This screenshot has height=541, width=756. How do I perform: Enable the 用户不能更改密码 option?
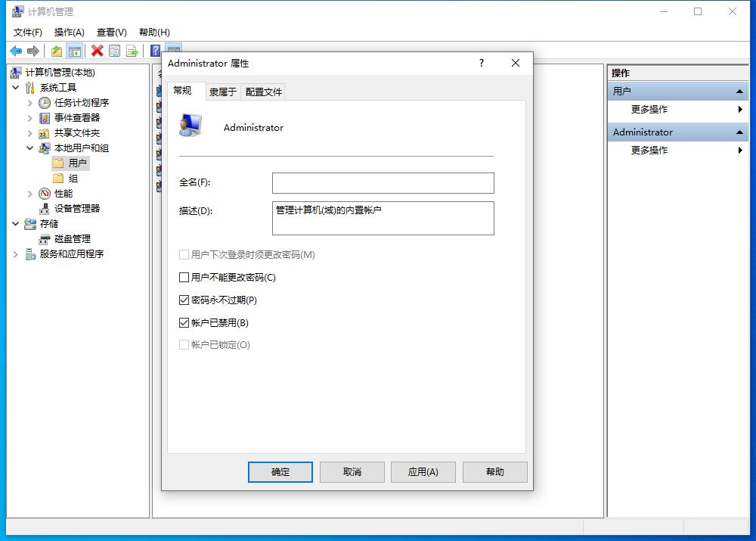click(x=184, y=277)
